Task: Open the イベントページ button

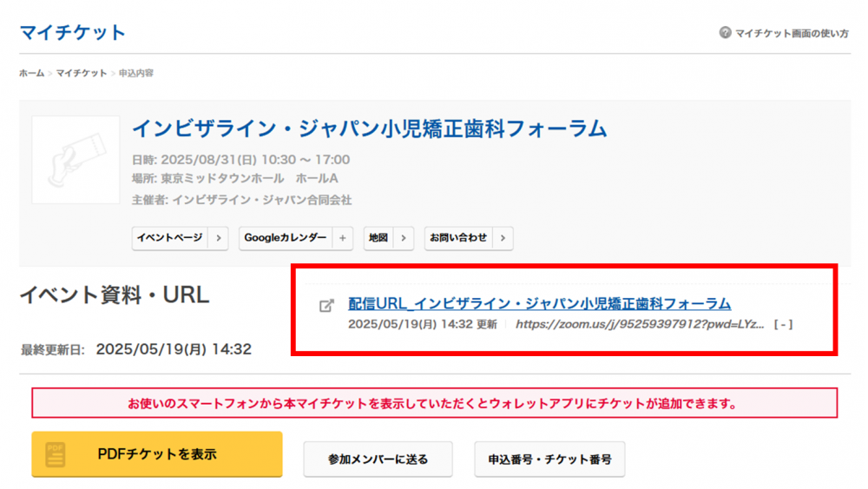Action: pyautogui.click(x=169, y=238)
